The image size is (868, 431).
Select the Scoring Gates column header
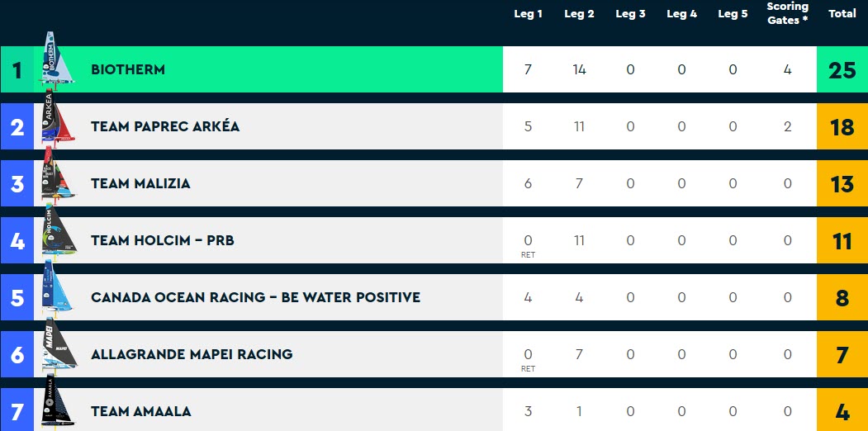(x=788, y=13)
